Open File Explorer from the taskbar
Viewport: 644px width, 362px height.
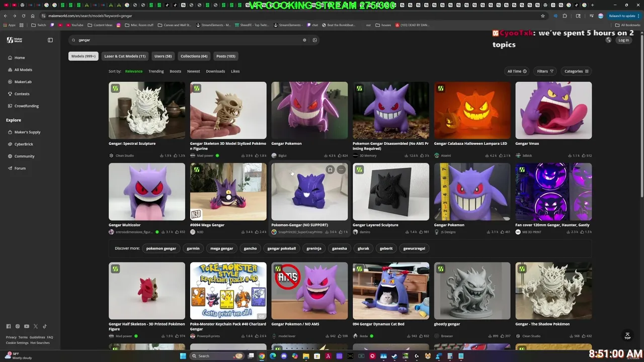(x=306, y=356)
